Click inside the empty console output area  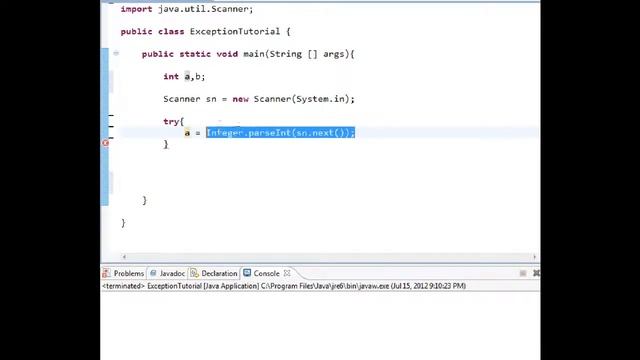pyautogui.click(x=320, y=326)
